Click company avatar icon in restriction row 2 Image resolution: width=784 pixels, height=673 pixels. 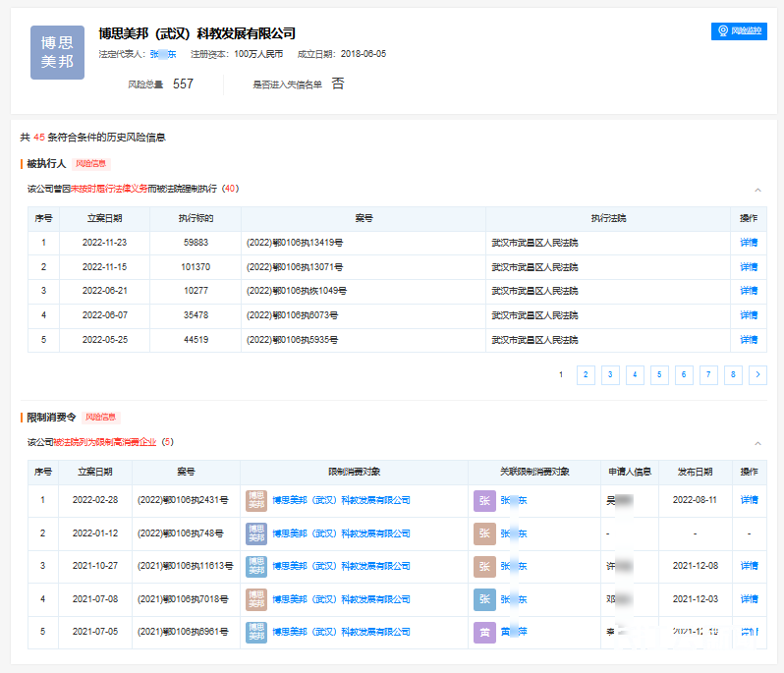coord(256,533)
